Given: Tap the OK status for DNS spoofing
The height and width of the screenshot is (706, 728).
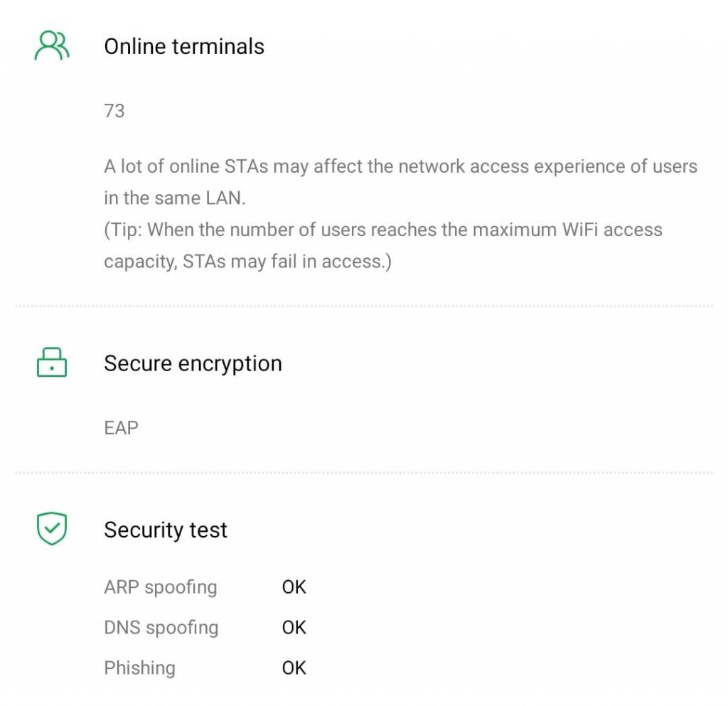Looking at the screenshot, I should [x=294, y=628].
